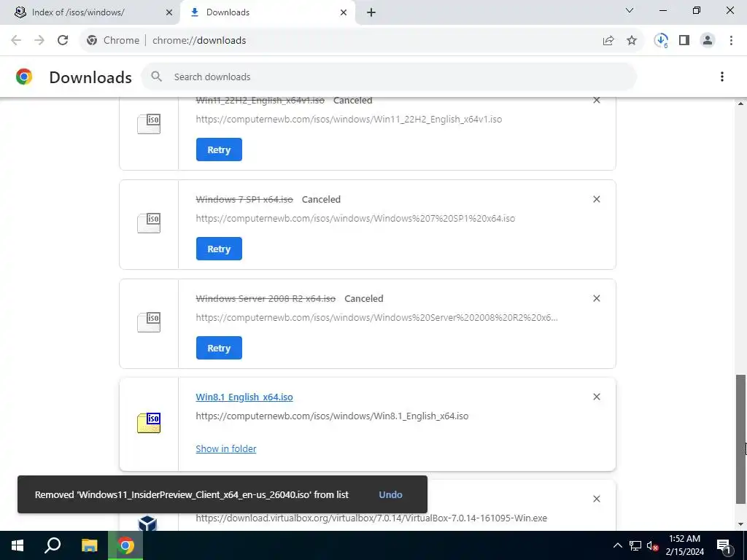Remove Windows Server 2008 R2 x64.iso entry

[x=597, y=298]
